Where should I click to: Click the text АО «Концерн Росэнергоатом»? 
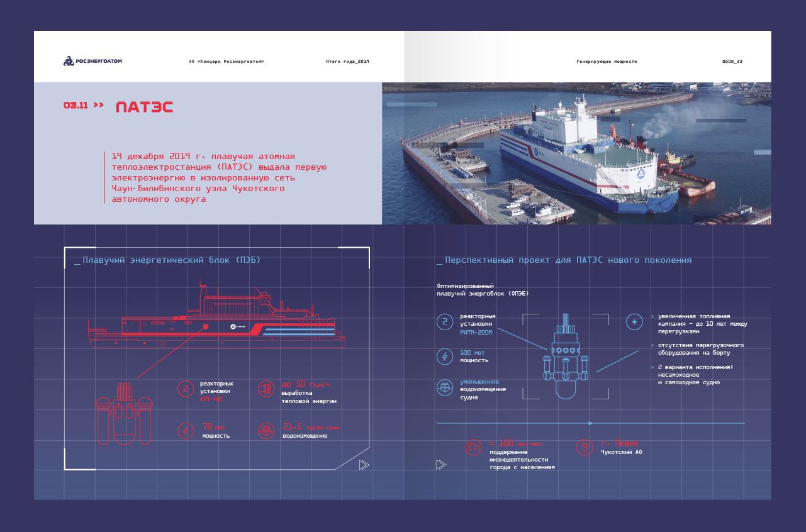(227, 62)
